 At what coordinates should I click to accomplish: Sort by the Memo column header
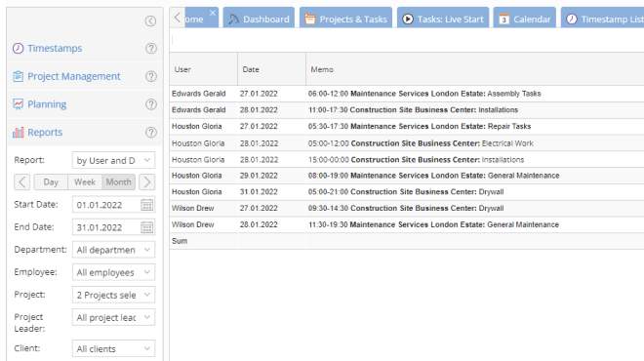click(x=475, y=69)
